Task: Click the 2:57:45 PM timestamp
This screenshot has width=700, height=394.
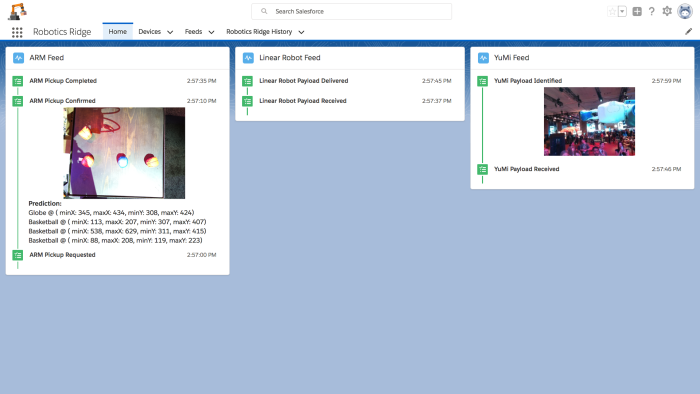Action: 437,81
